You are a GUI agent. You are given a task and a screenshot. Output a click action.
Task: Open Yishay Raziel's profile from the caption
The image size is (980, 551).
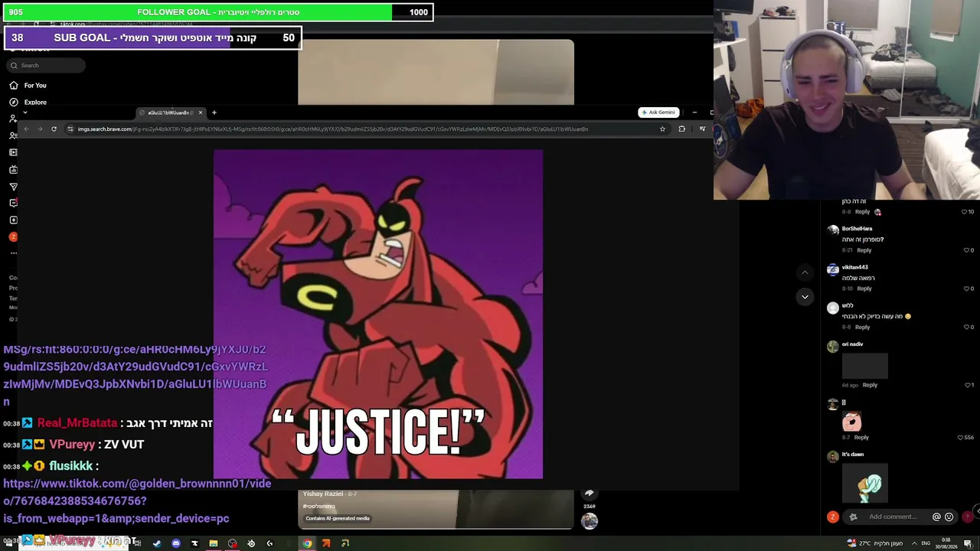[322, 494]
